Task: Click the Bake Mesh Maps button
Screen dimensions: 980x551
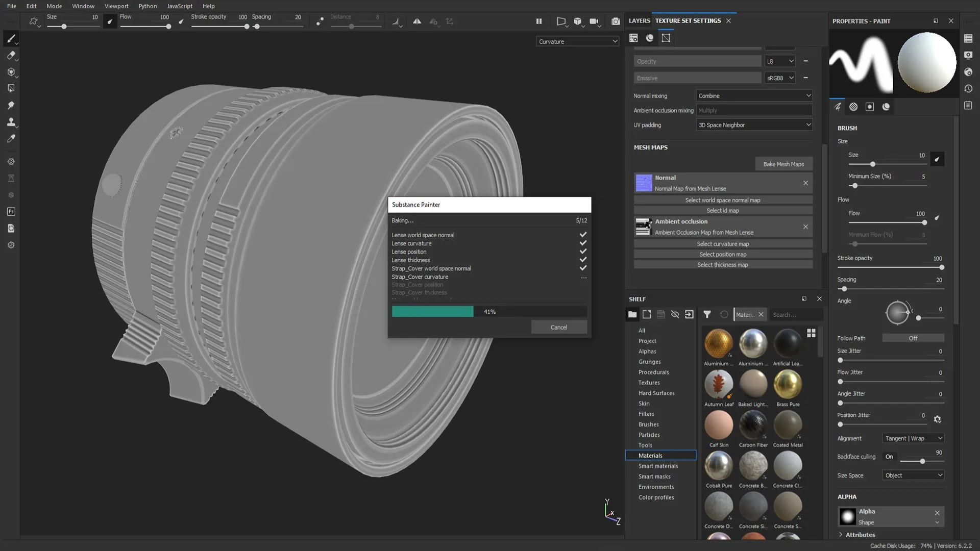Action: click(x=783, y=163)
